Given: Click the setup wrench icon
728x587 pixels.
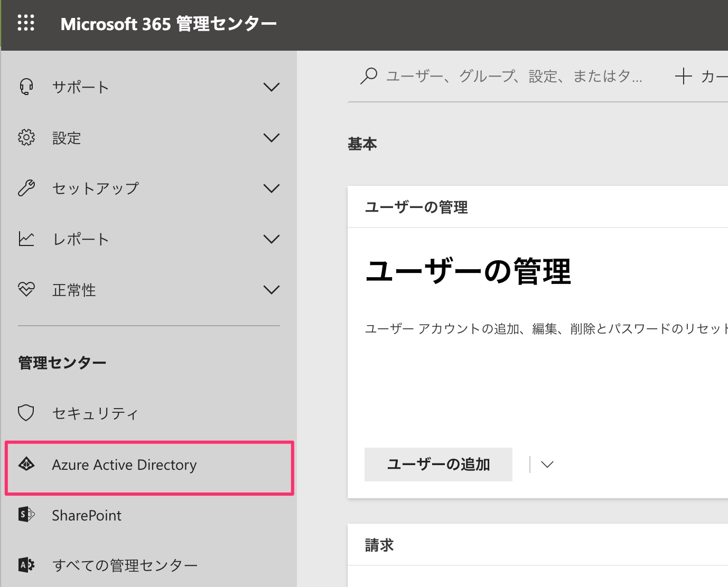Looking at the screenshot, I should coord(26,188).
